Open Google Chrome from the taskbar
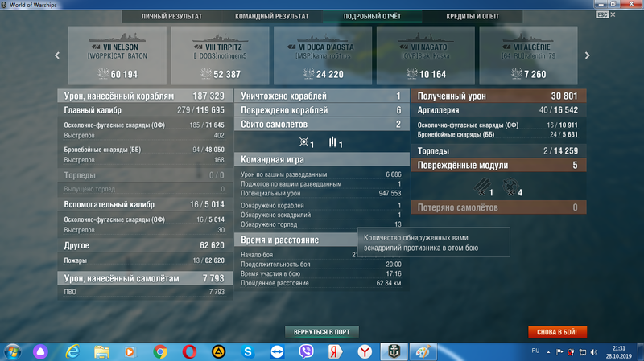644x361 pixels. click(160, 352)
